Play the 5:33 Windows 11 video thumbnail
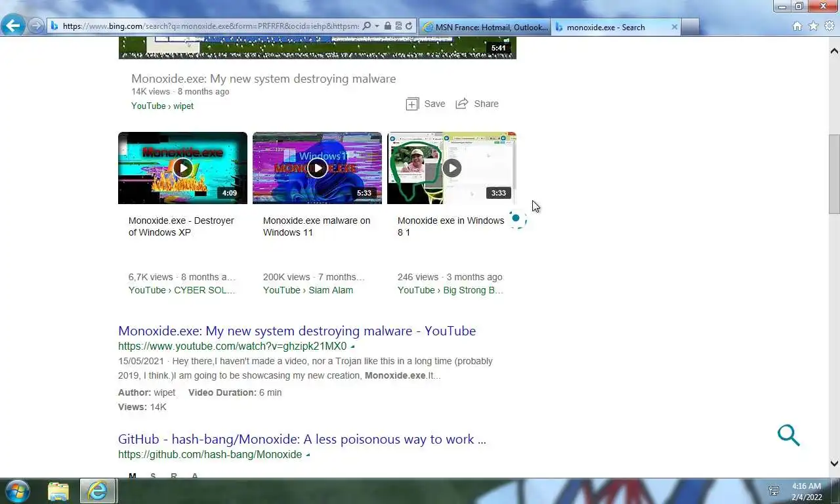 [x=317, y=168]
